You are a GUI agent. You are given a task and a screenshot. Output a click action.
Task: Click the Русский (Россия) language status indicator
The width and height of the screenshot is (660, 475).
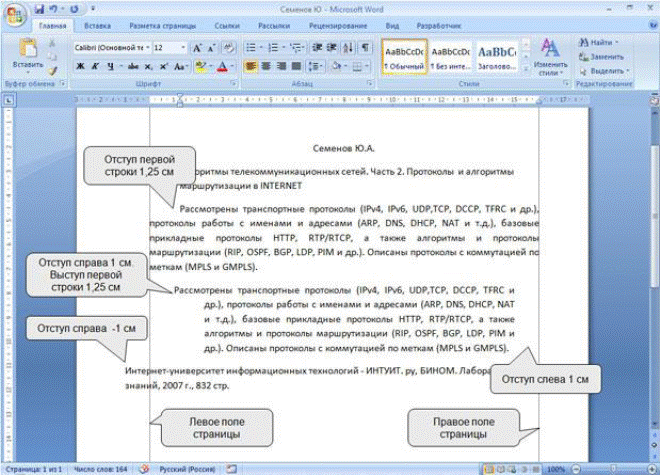[x=187, y=468]
